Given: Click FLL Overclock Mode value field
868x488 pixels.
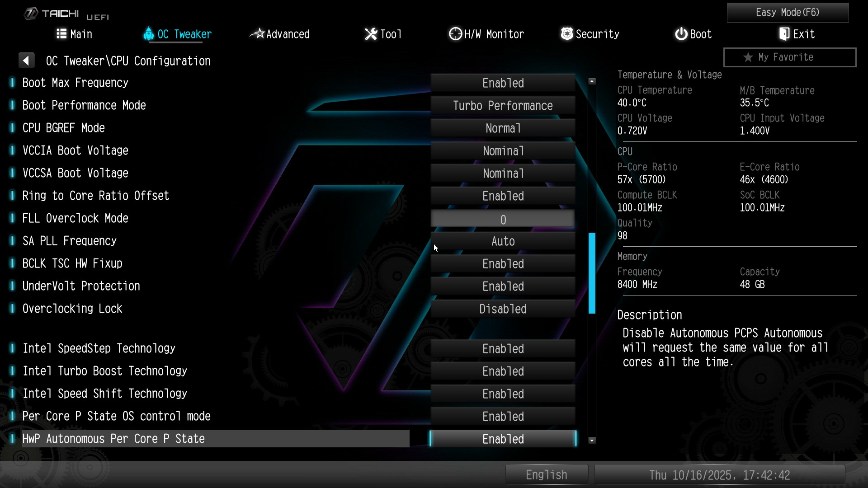Looking at the screenshot, I should (x=503, y=220).
